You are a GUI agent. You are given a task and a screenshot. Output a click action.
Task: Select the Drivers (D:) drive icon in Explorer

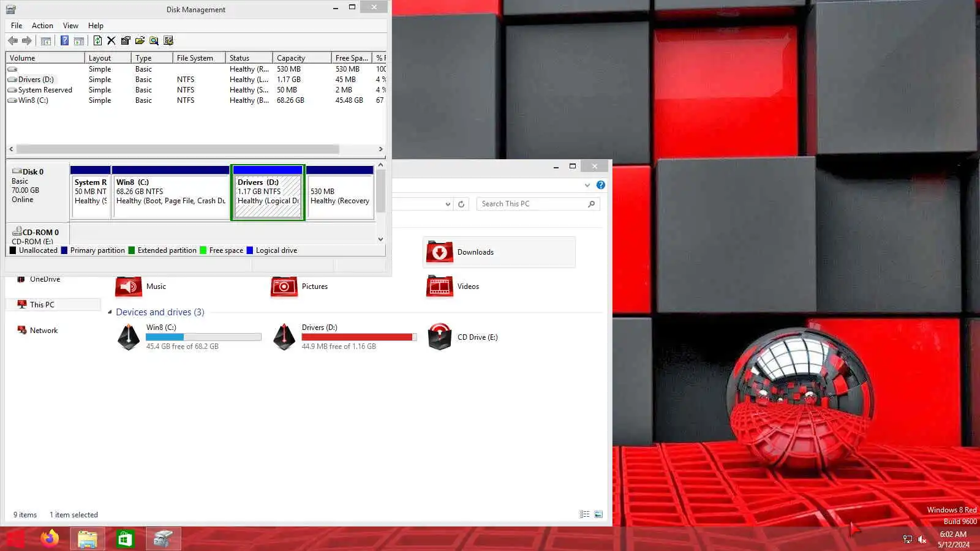pyautogui.click(x=284, y=337)
